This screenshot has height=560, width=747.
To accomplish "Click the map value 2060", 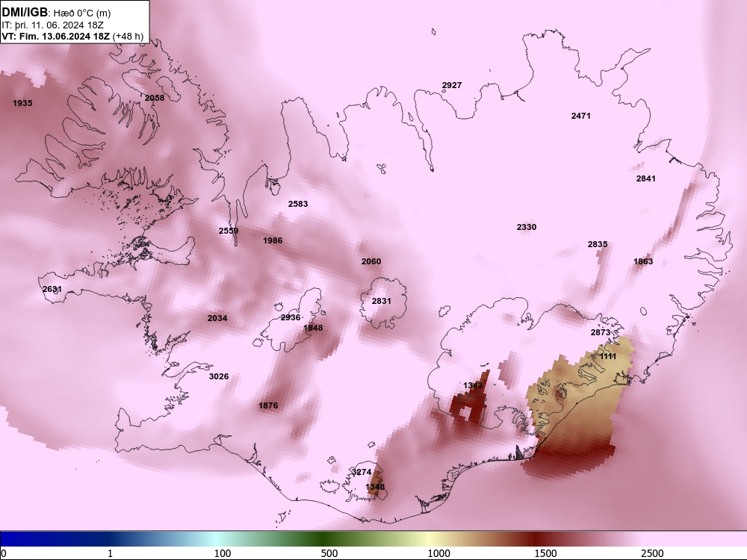I will pos(371,261).
